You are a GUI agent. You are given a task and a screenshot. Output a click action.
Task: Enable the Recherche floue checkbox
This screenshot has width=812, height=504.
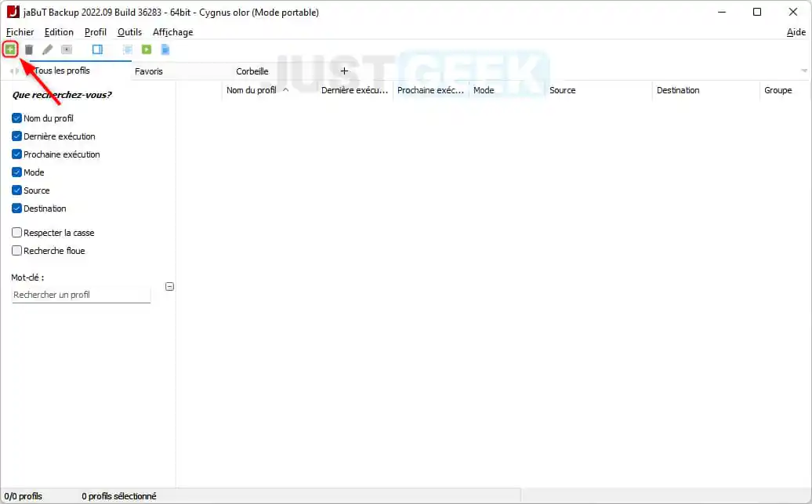coord(16,251)
